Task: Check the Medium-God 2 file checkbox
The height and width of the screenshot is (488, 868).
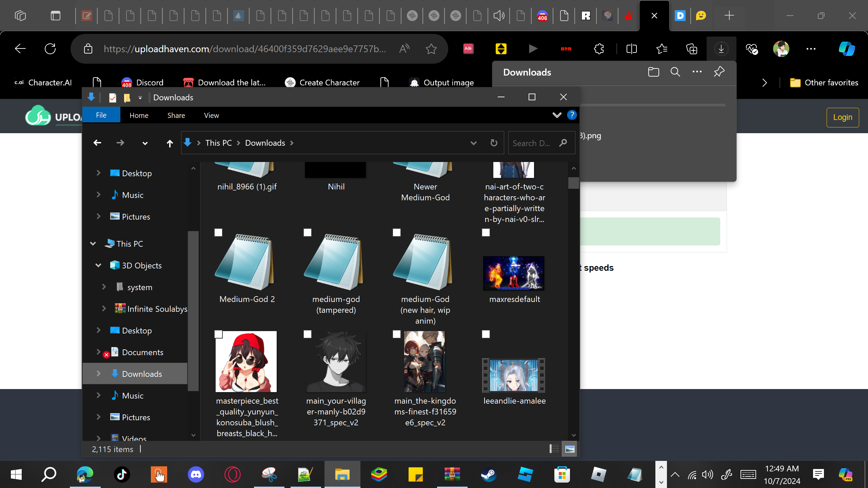Action: click(218, 232)
